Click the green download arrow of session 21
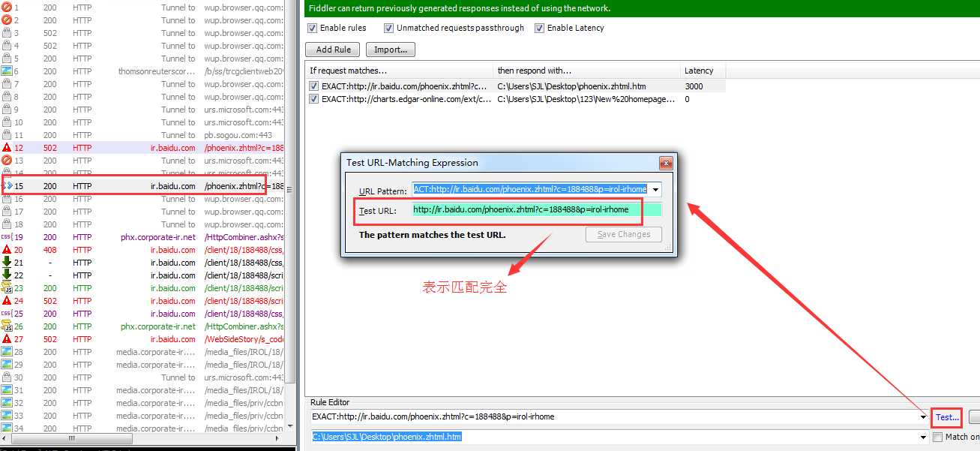This screenshot has width=980, height=451. [x=7, y=263]
